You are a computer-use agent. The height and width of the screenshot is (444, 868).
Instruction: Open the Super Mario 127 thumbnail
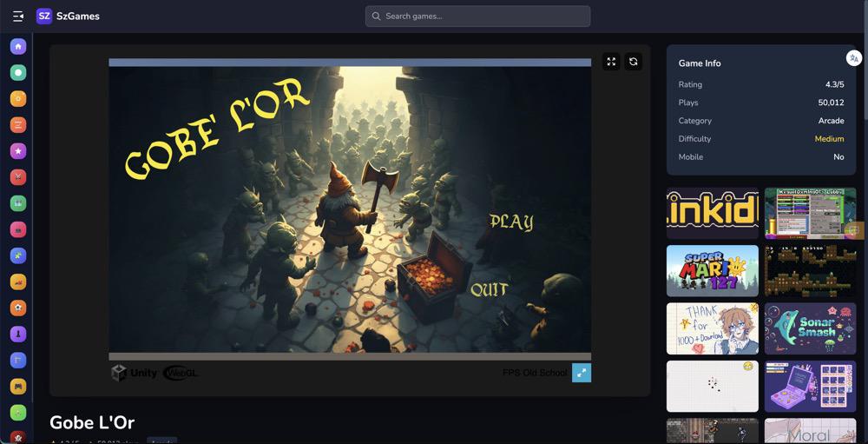point(712,270)
